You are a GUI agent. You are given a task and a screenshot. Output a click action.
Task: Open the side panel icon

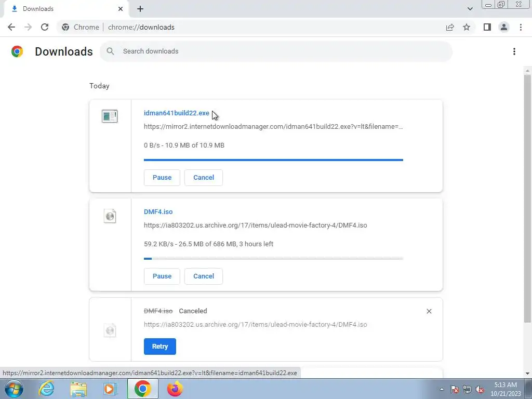point(487,27)
